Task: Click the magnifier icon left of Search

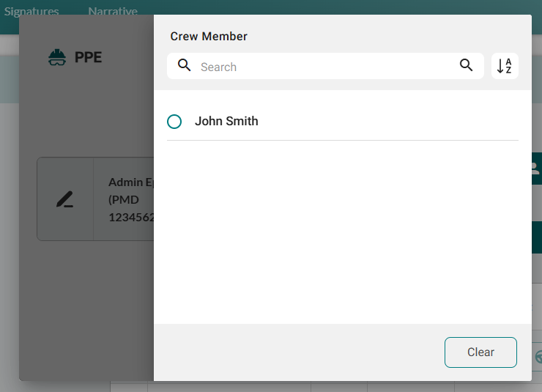Action: [185, 66]
